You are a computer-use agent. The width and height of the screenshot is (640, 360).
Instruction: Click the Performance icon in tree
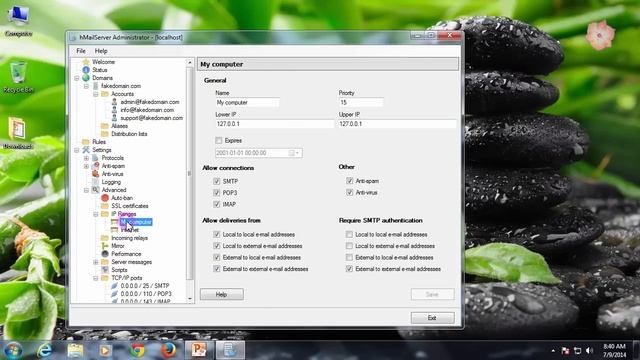click(105, 254)
